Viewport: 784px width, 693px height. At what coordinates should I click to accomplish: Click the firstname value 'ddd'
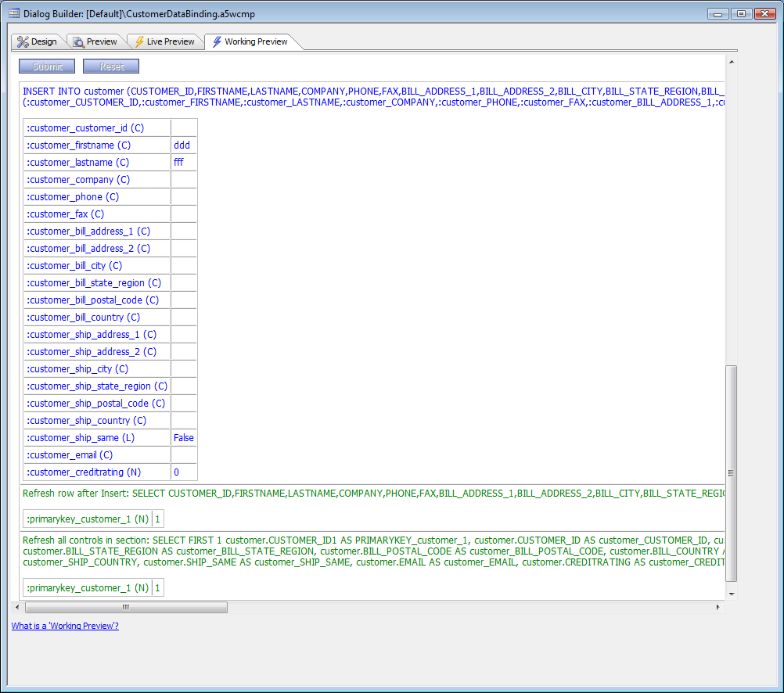tap(182, 145)
